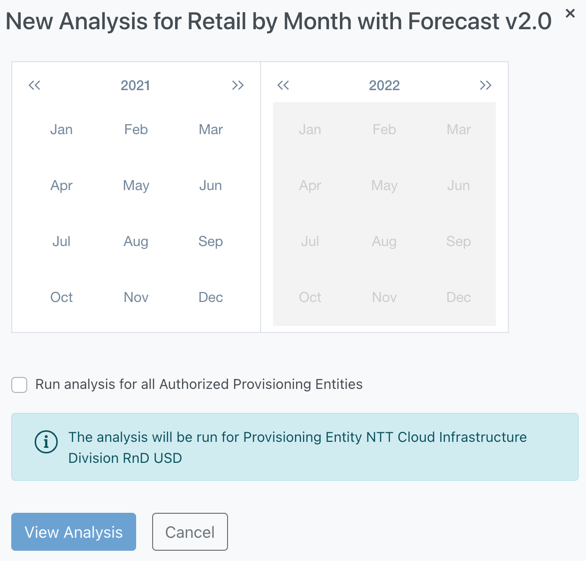This screenshot has height=561, width=586.
Task: Click the 2022 year header
Action: click(384, 86)
